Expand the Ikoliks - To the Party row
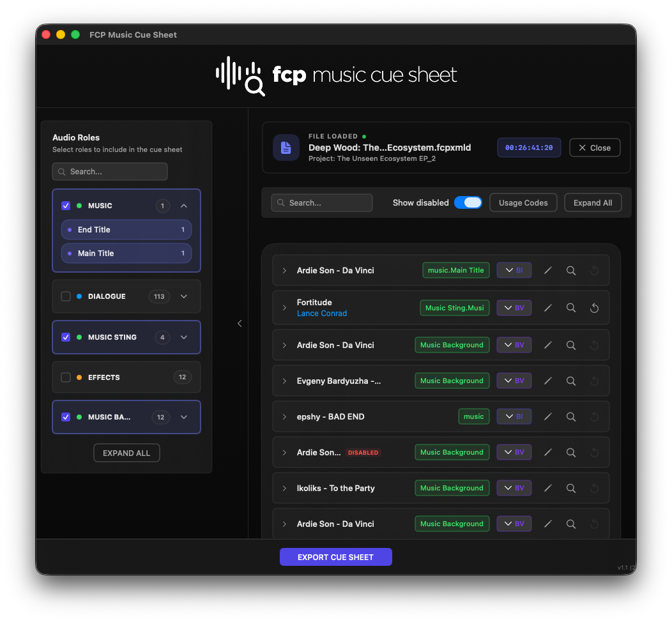 (284, 488)
